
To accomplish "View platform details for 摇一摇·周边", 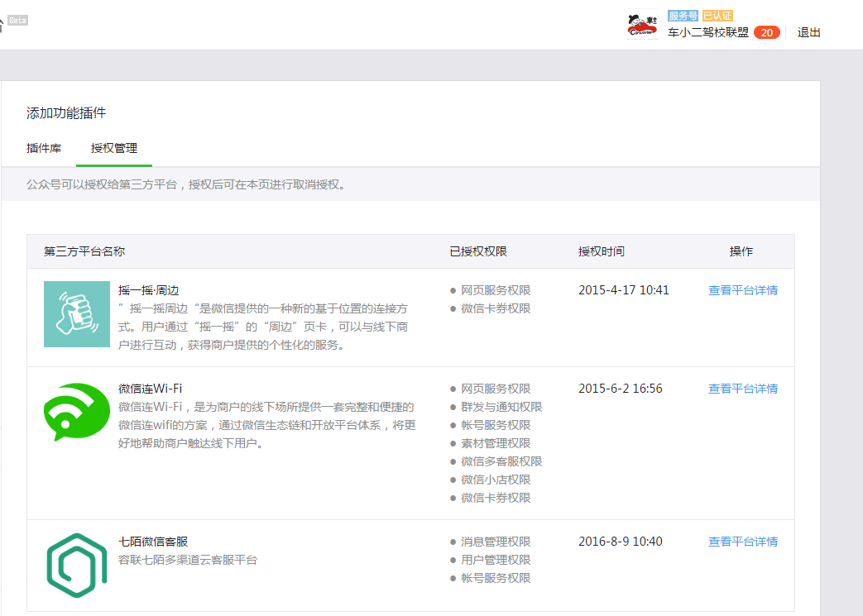I will (x=742, y=290).
